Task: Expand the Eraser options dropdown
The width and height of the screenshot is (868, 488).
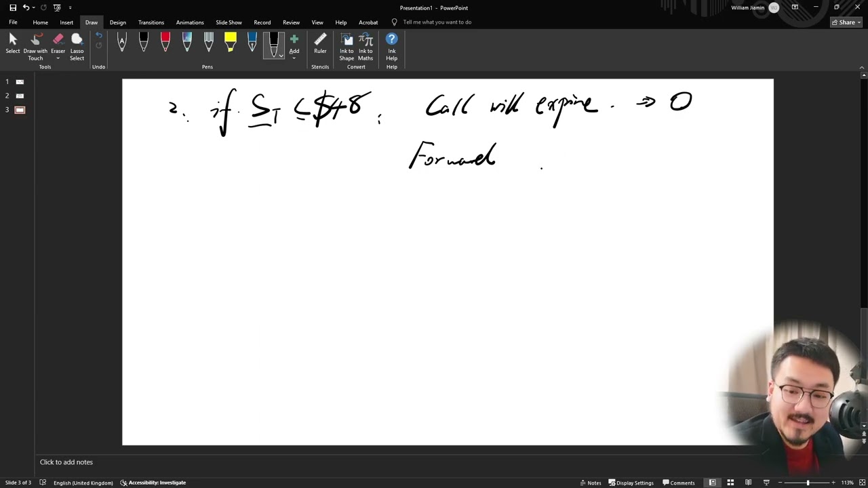Action: click(58, 57)
